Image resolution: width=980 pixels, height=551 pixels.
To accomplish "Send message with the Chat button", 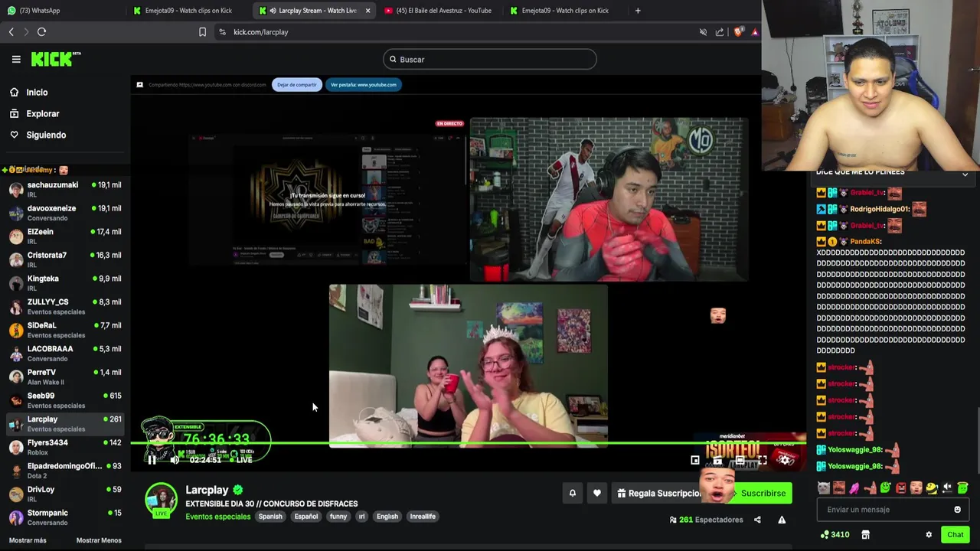I will tap(955, 535).
